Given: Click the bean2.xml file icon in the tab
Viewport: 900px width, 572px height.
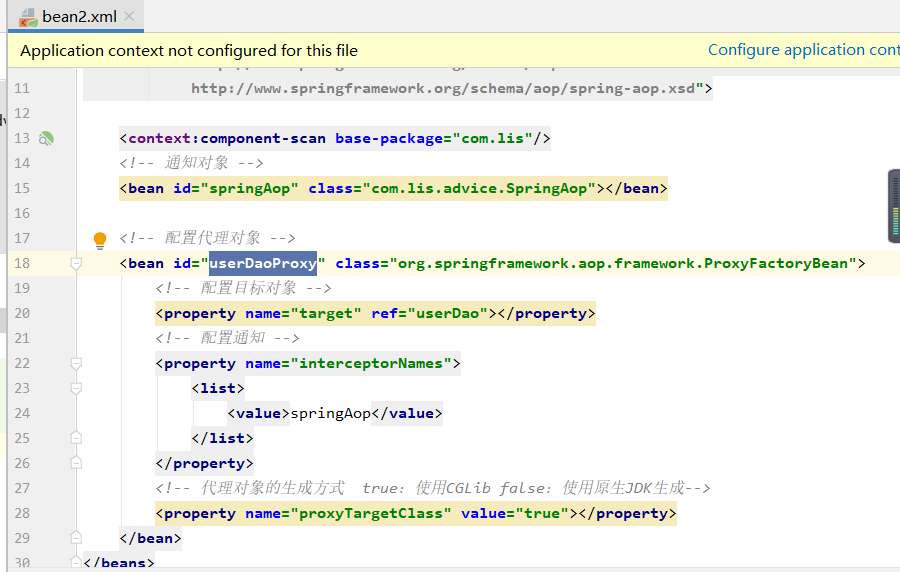Looking at the screenshot, I should 28,17.
